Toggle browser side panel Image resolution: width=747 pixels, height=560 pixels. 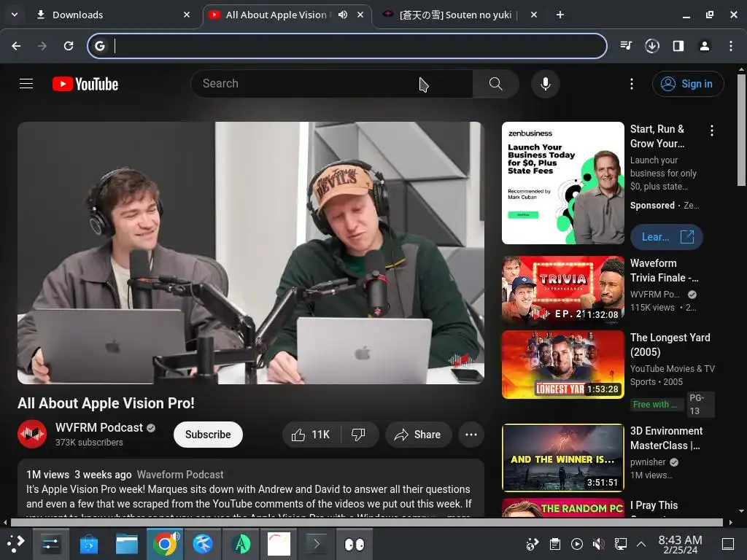coord(678,46)
